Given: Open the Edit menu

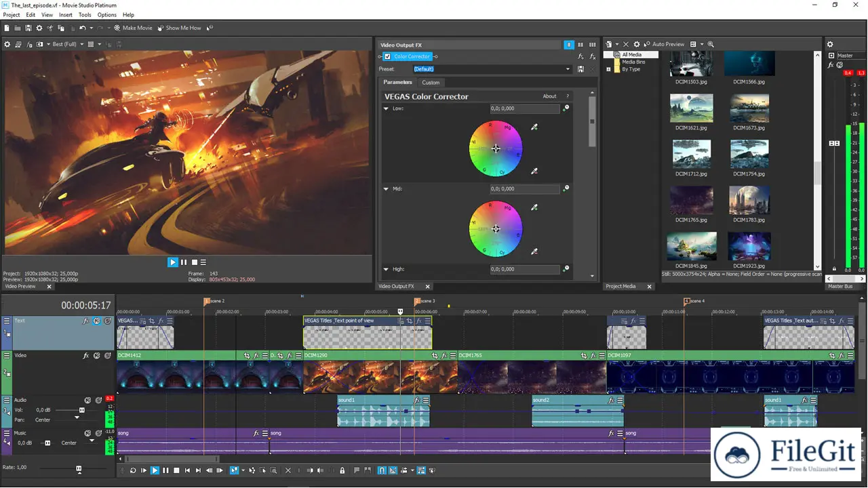Looking at the screenshot, I should [31, 14].
